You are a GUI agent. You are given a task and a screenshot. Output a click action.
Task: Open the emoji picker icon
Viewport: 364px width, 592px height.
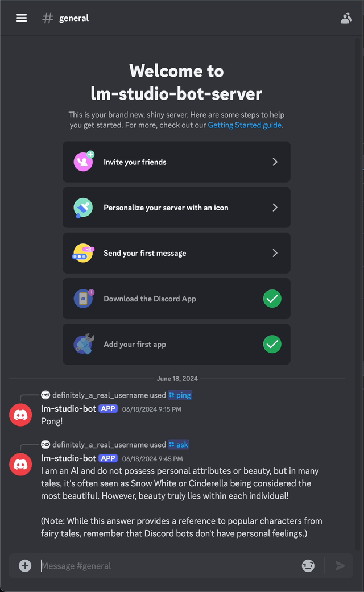click(x=308, y=566)
